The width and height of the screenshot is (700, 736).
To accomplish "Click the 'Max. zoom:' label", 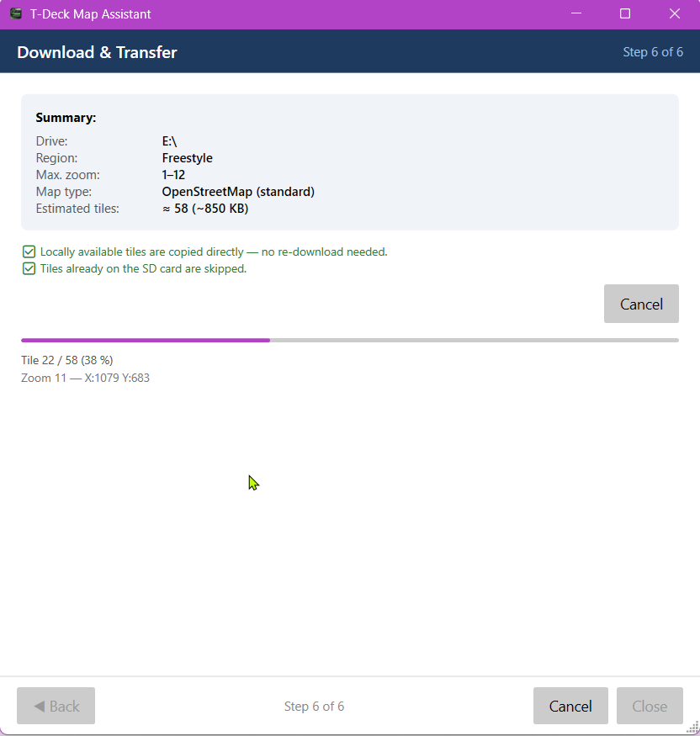I will tap(67, 175).
